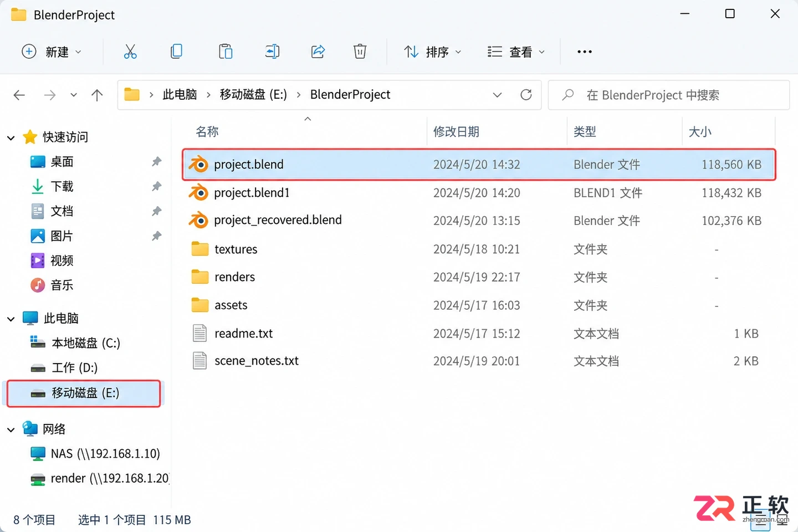The width and height of the screenshot is (798, 532).
Task: Refresh the current folder view
Action: [x=526, y=95]
